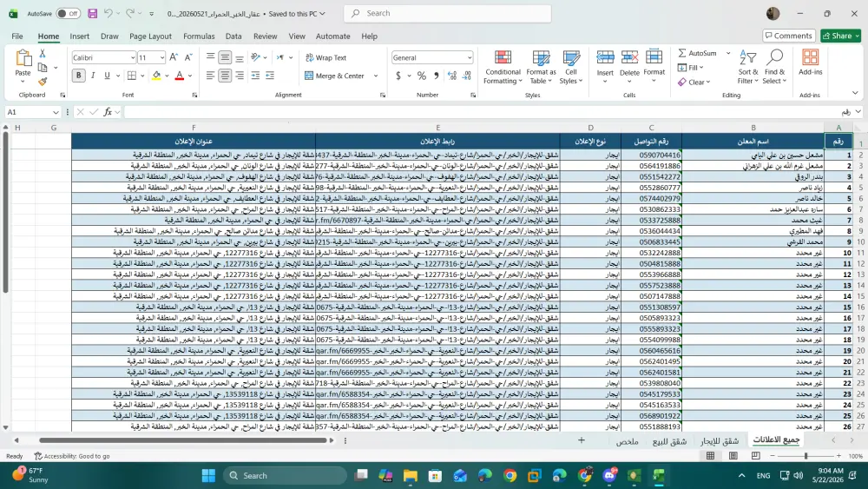Click AutoSum button
The height and width of the screenshot is (489, 868).
[x=698, y=53]
